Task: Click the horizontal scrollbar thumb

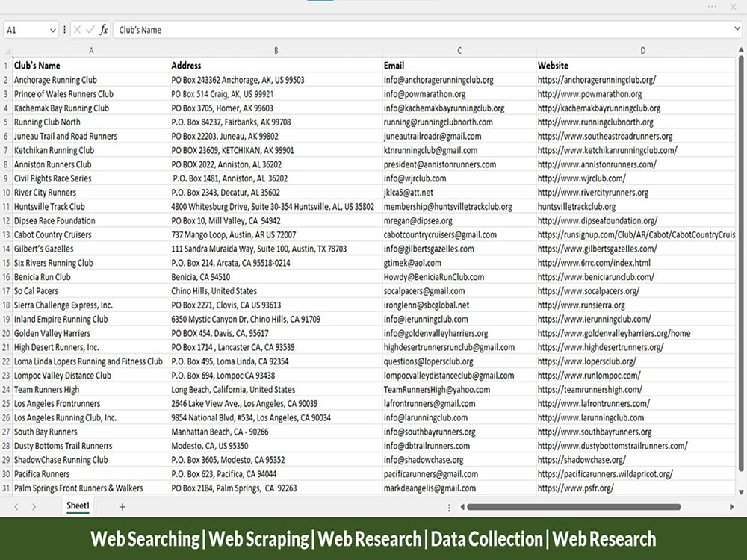Action: (575, 506)
